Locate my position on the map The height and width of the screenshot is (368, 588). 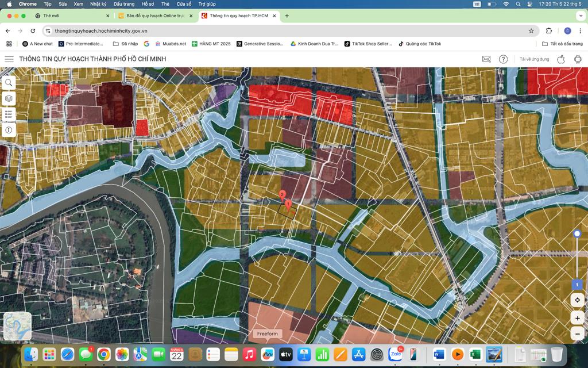[577, 300]
